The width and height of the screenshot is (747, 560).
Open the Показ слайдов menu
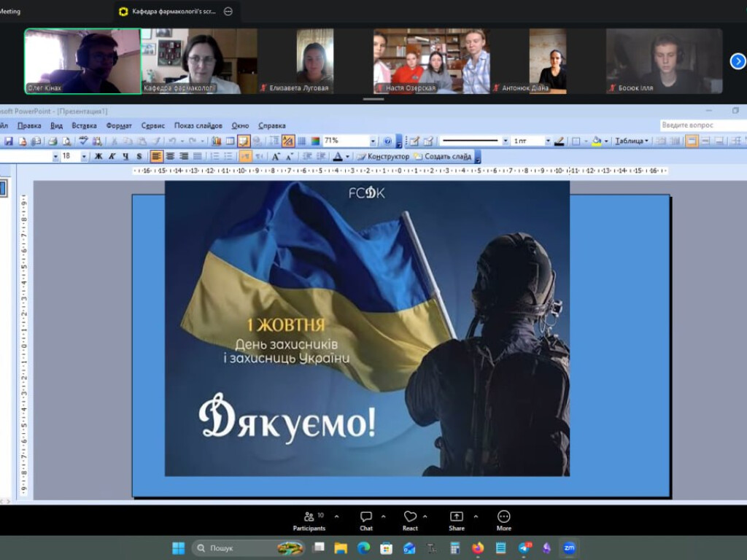coord(198,125)
